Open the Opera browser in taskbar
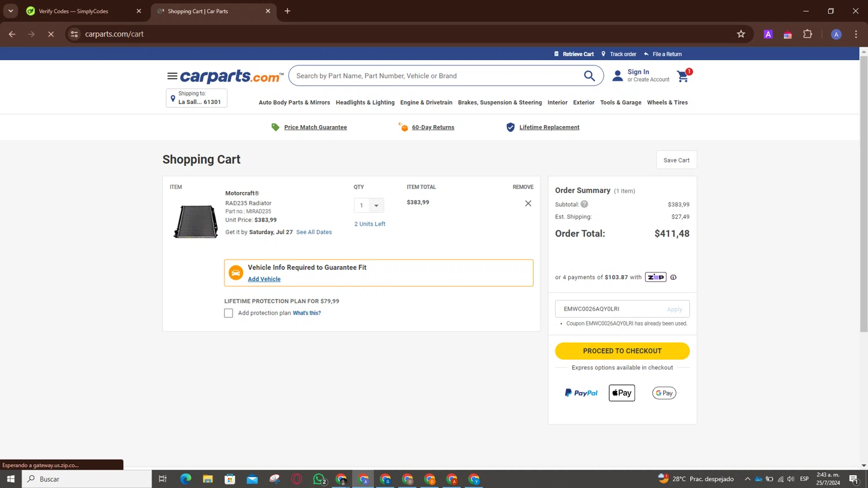 click(x=297, y=479)
